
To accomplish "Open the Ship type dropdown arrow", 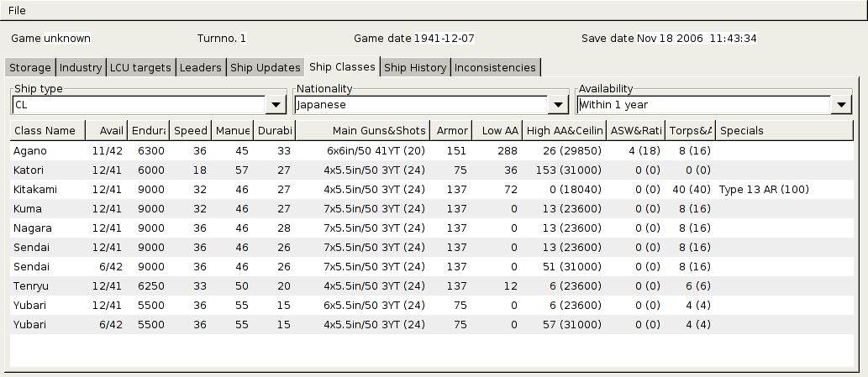I will [276, 104].
